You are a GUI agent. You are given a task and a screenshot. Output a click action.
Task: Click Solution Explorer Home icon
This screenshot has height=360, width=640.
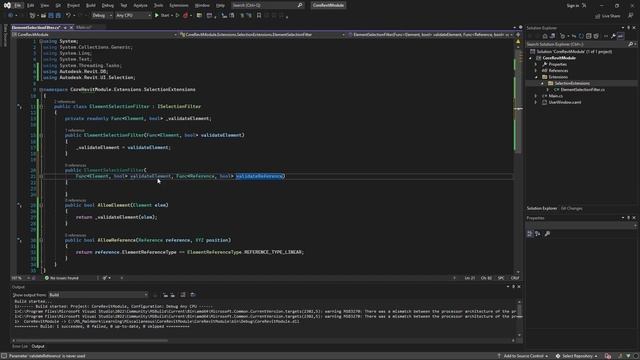(x=545, y=36)
